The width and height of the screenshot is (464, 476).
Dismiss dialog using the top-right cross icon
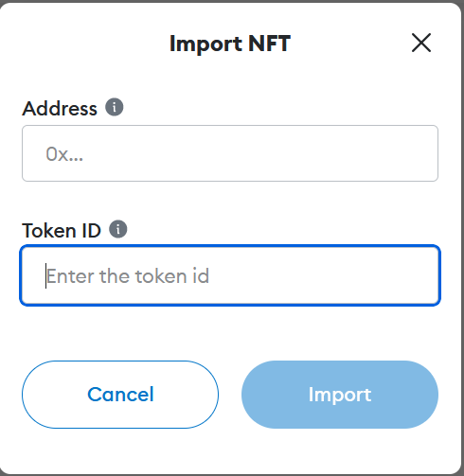421,43
